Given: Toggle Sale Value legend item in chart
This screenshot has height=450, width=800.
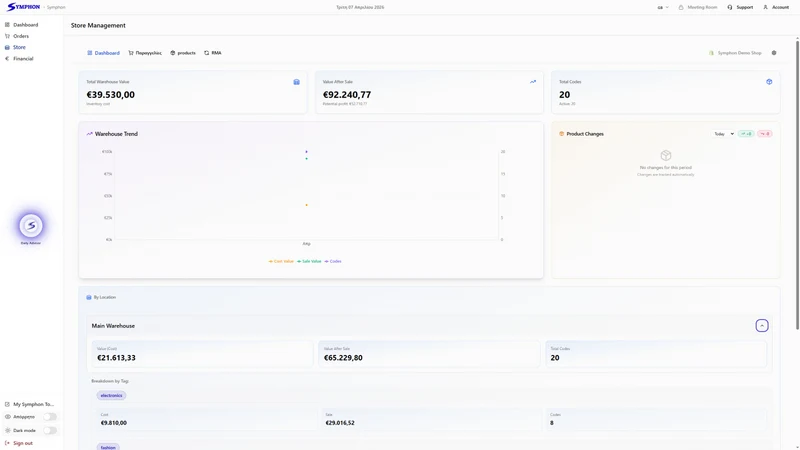Looking at the screenshot, I should 309,261.
